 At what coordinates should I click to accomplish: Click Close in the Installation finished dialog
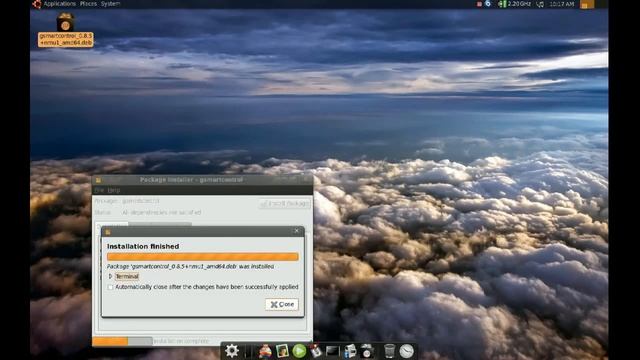(282, 304)
